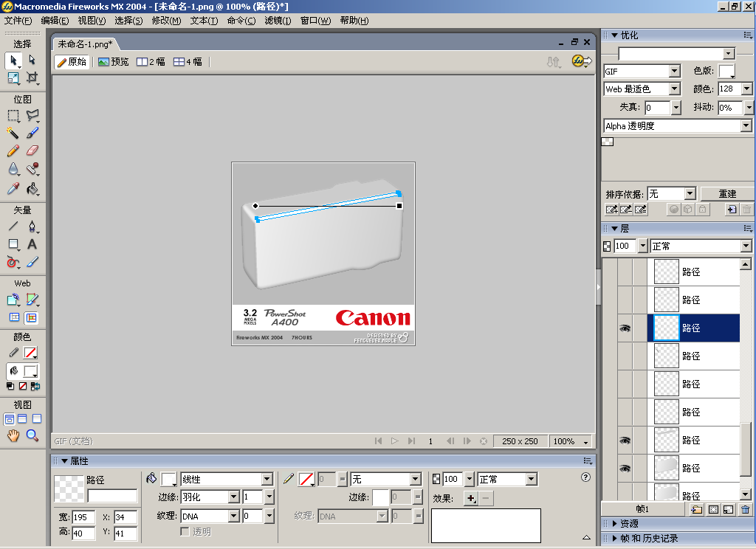The width and height of the screenshot is (756, 549).
Task: Open the Tools panel stroke color swatch
Action: coord(30,353)
